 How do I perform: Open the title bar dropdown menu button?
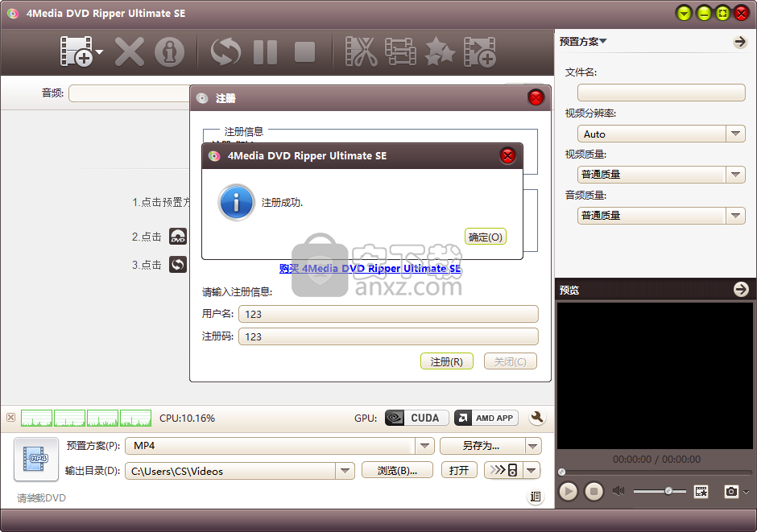684,13
